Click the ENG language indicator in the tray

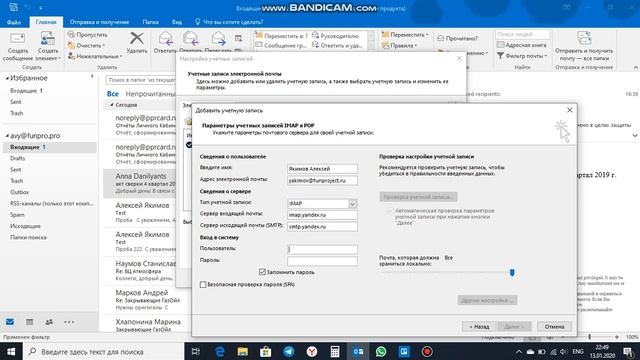tap(578, 351)
